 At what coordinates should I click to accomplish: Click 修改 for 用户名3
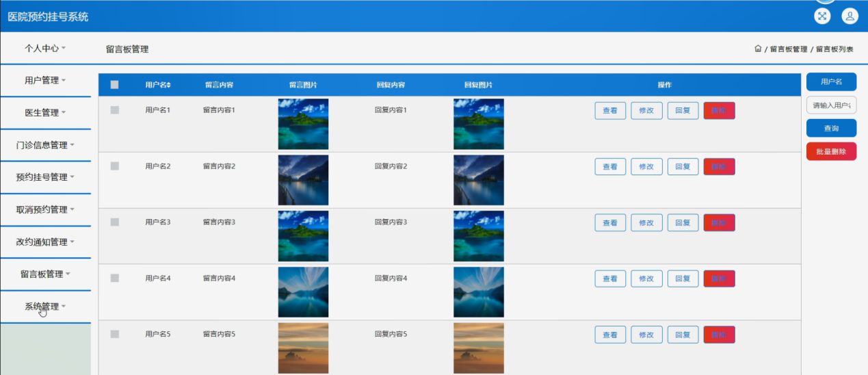(x=646, y=223)
